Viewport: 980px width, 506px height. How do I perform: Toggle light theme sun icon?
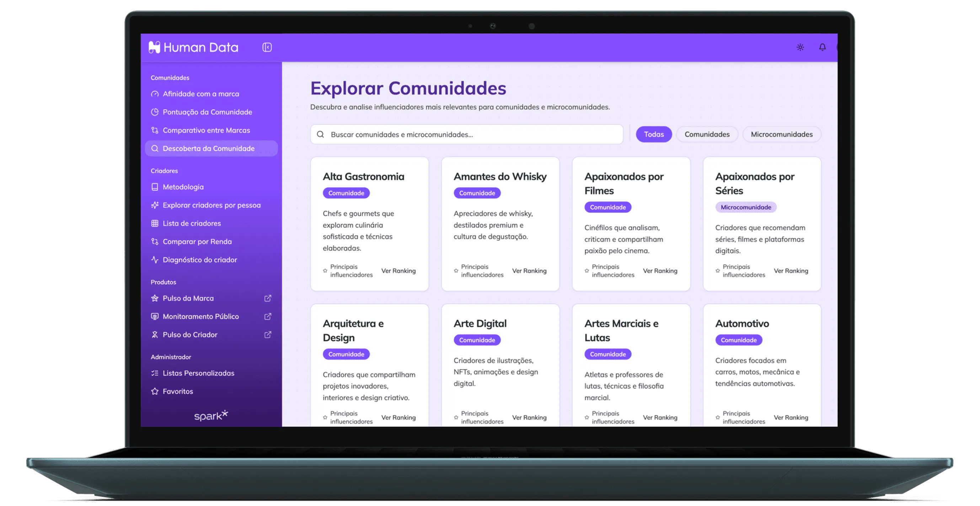click(800, 47)
